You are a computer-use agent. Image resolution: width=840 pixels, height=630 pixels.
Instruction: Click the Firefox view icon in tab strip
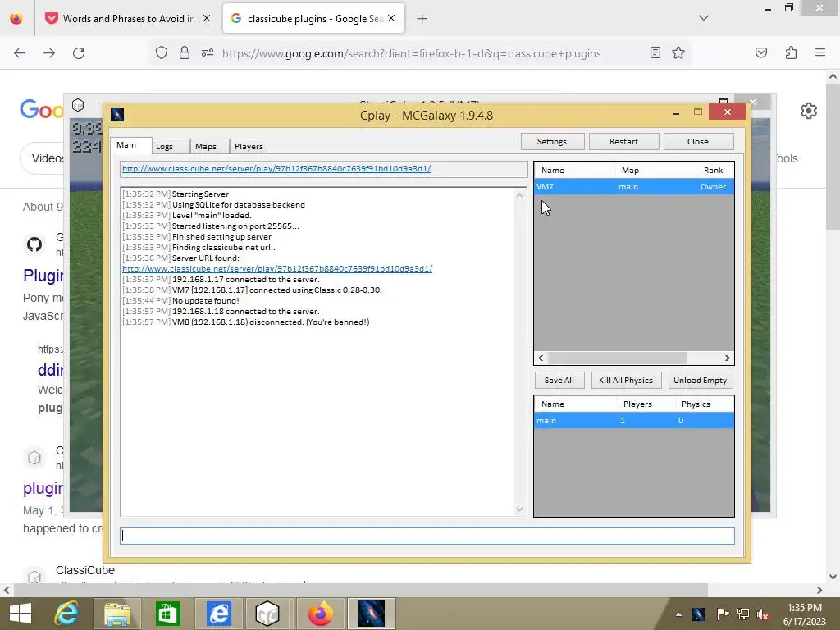pos(16,19)
